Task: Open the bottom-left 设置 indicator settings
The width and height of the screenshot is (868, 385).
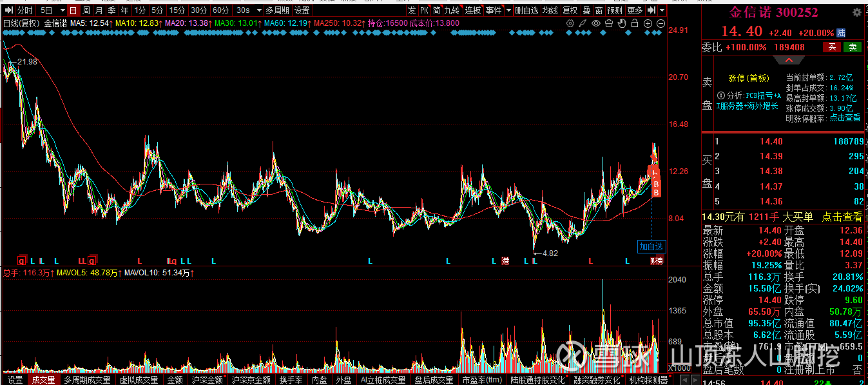Action: pos(14,380)
